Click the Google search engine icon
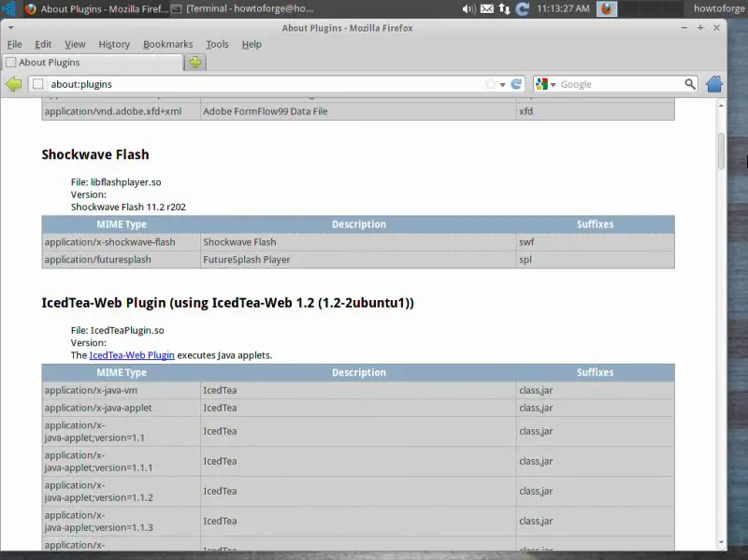The image size is (748, 560). pyautogui.click(x=541, y=84)
